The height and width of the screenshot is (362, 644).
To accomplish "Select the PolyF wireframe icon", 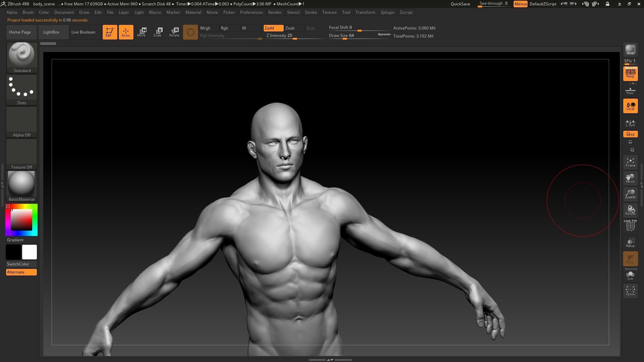I will point(630,226).
